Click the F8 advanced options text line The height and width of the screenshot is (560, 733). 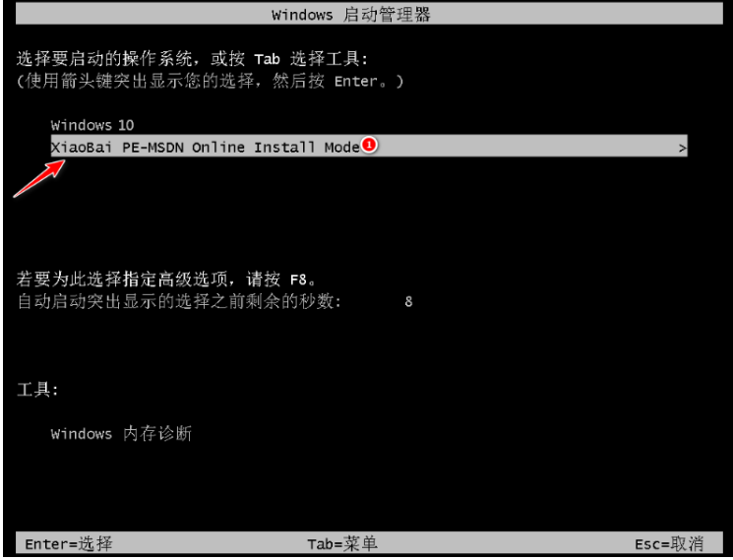pyautogui.click(x=167, y=280)
